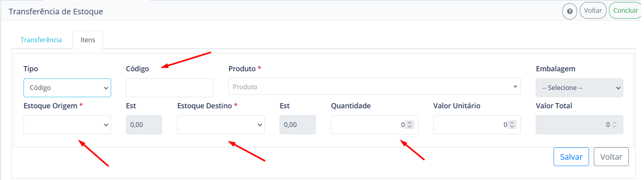The image size is (644, 180).
Task: Expand the Embalagem Selecione dropdown
Action: click(x=579, y=88)
